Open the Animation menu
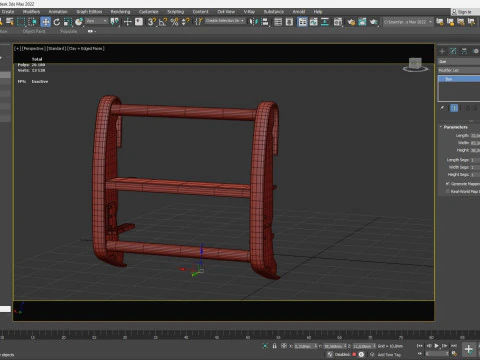The height and width of the screenshot is (360, 480). tap(58, 12)
